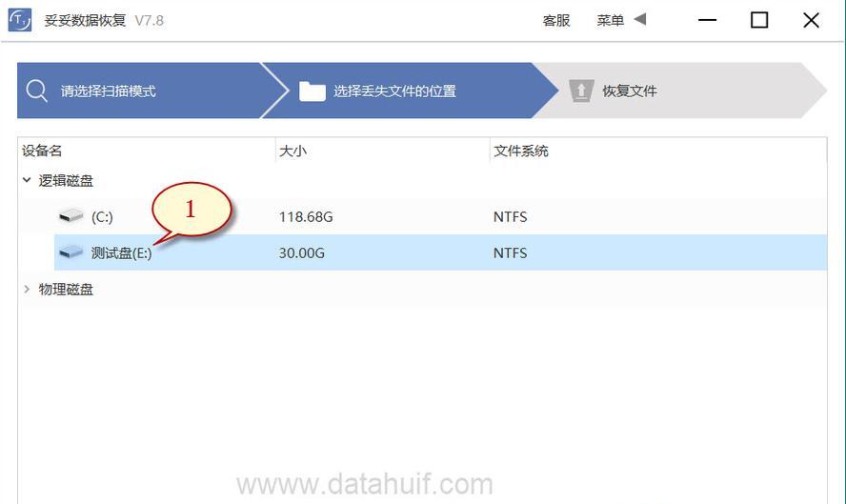
Task: Click the magnifier icon in scan mode step
Action: point(37,91)
